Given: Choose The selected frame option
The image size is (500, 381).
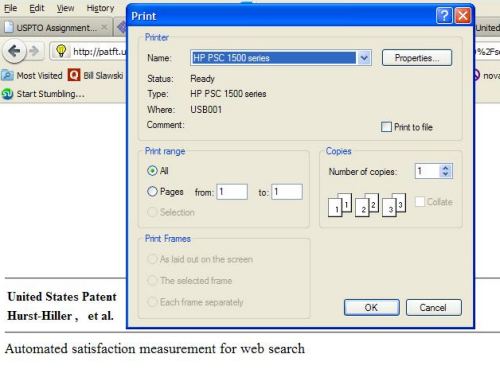Looking at the screenshot, I should click(152, 280).
